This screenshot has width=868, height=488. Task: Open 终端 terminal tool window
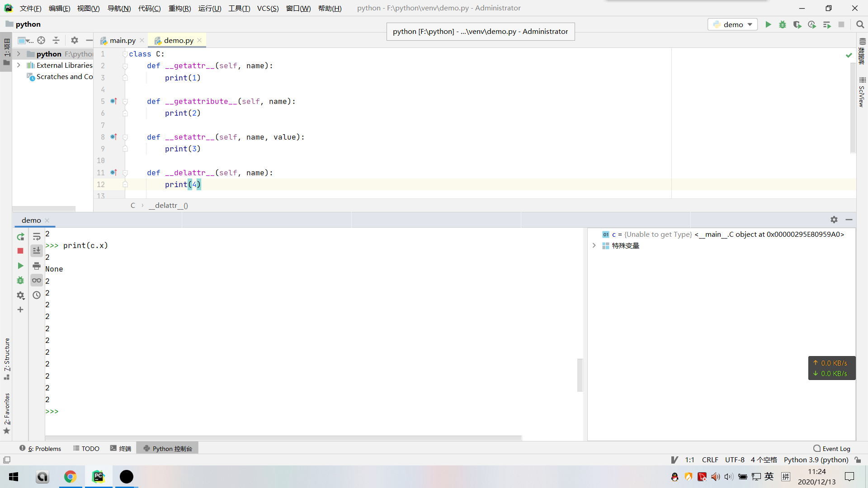pos(120,448)
